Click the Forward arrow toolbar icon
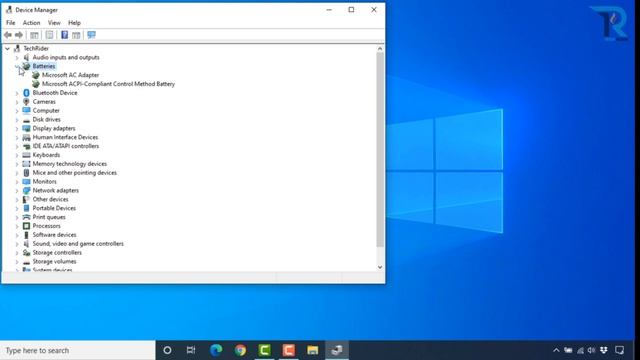Viewport: 640px width, 360px height. pos(19,35)
